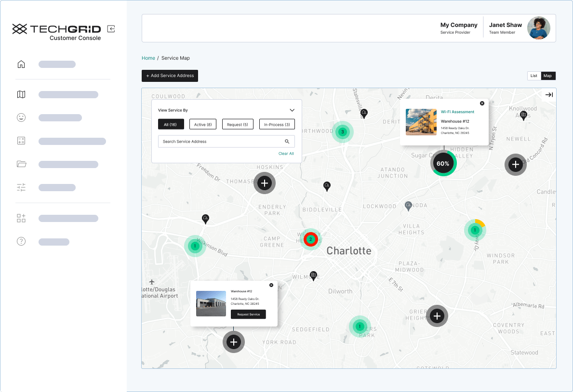
Task: Open the calculator icon in the sidebar
Action: point(21,140)
